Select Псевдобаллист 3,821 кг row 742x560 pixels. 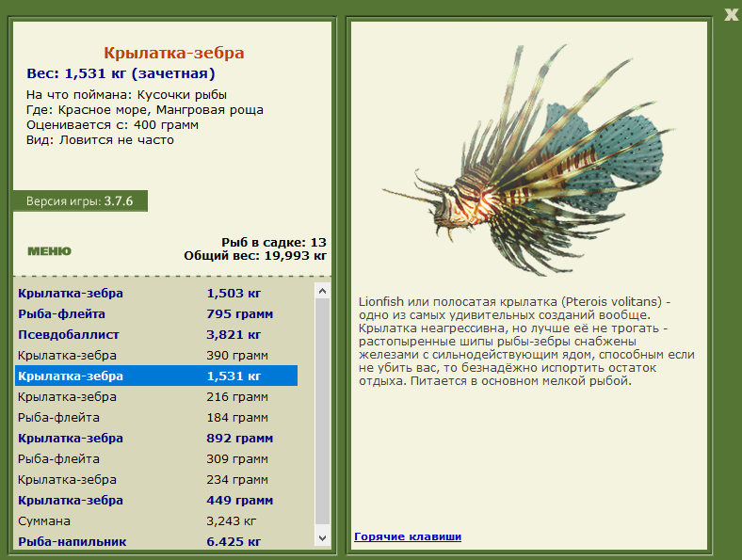coord(156,335)
